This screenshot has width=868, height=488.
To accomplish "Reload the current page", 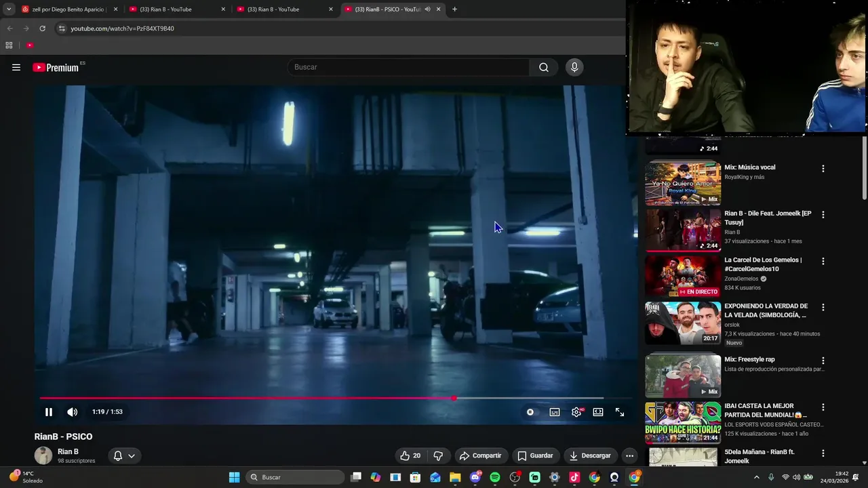I will coord(42,28).
